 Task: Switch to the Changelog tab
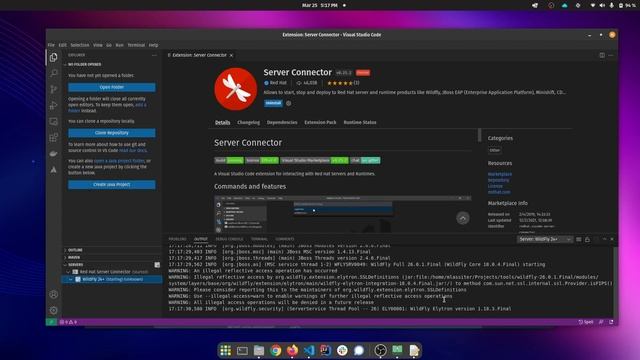pyautogui.click(x=249, y=122)
